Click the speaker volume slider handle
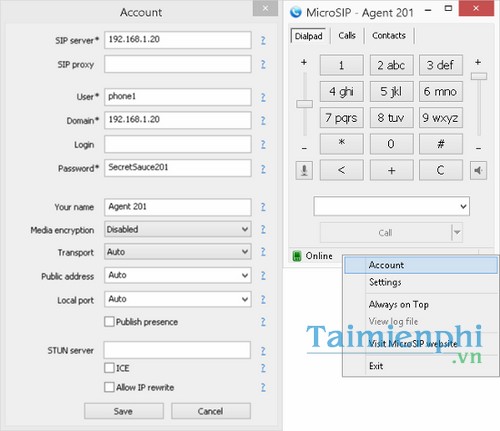 (479, 76)
